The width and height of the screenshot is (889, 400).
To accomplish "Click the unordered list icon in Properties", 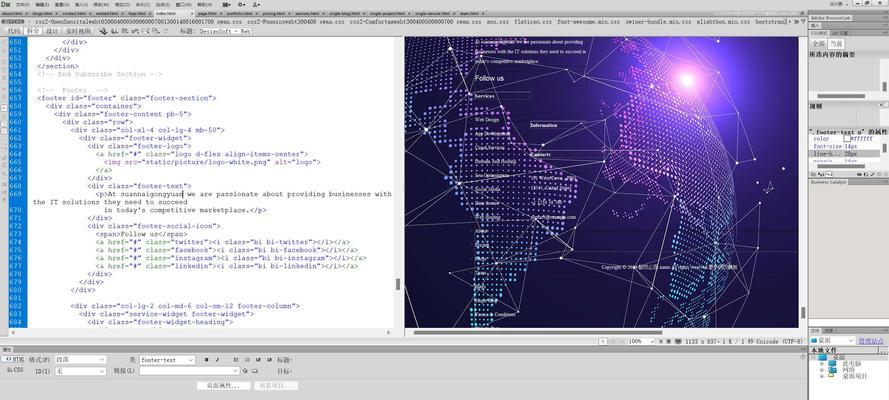I will click(x=236, y=360).
